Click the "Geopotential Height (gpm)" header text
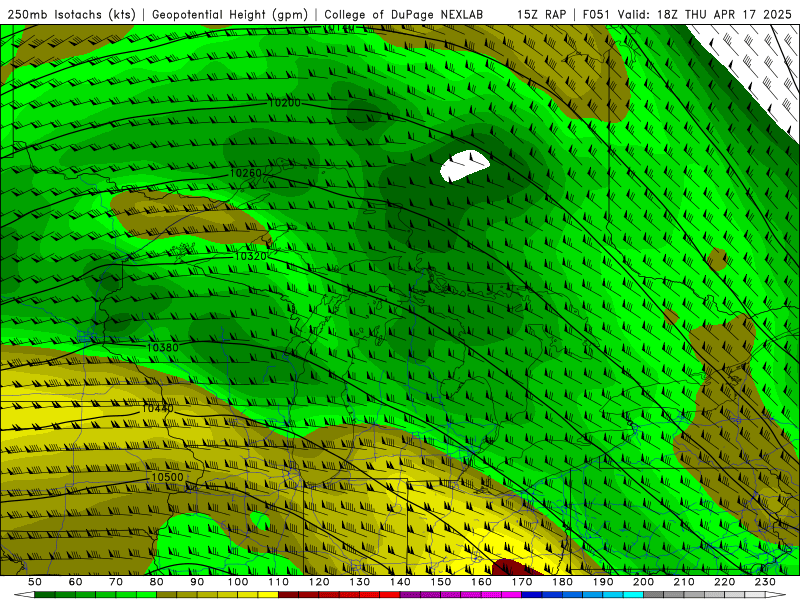The image size is (800, 600). [x=230, y=15]
